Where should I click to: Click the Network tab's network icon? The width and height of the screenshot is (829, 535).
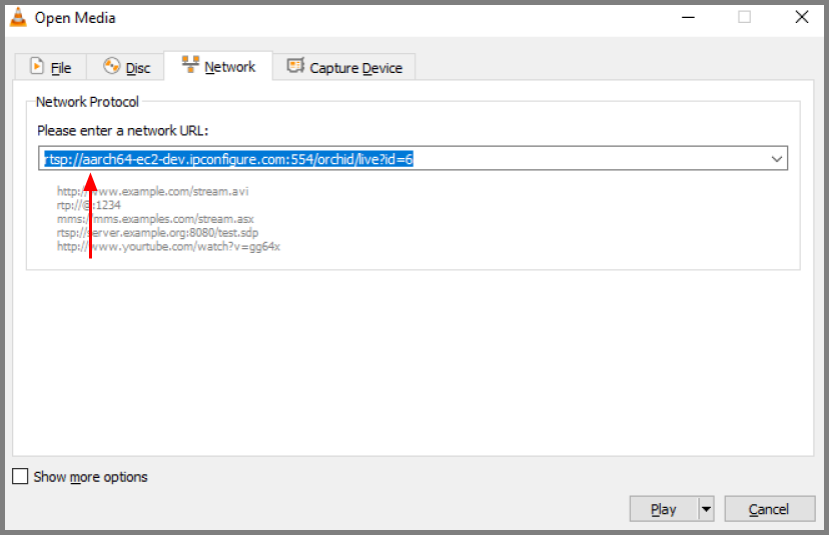190,65
